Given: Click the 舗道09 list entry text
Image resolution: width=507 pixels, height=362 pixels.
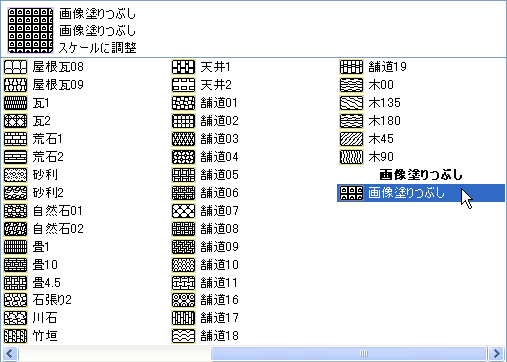Looking at the screenshot, I should (219, 247).
